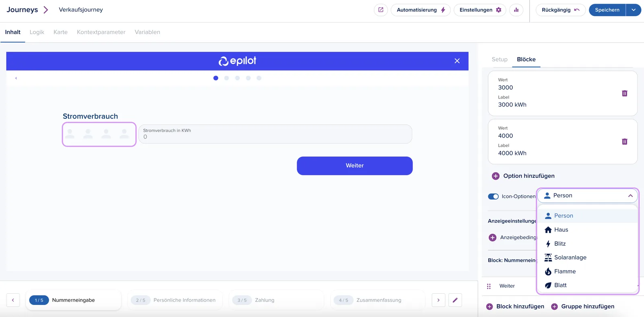The width and height of the screenshot is (644, 317).
Task: Select step 4/5 Zusammenfassung
Action: point(378,300)
